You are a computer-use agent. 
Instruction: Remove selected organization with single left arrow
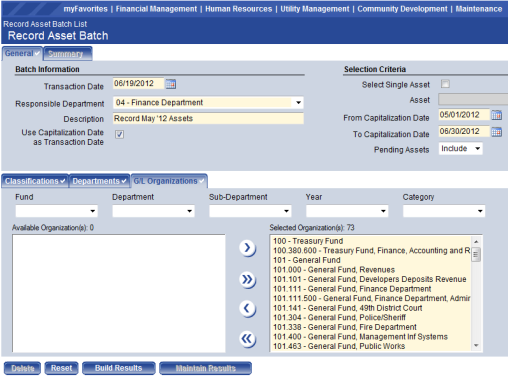click(247, 309)
